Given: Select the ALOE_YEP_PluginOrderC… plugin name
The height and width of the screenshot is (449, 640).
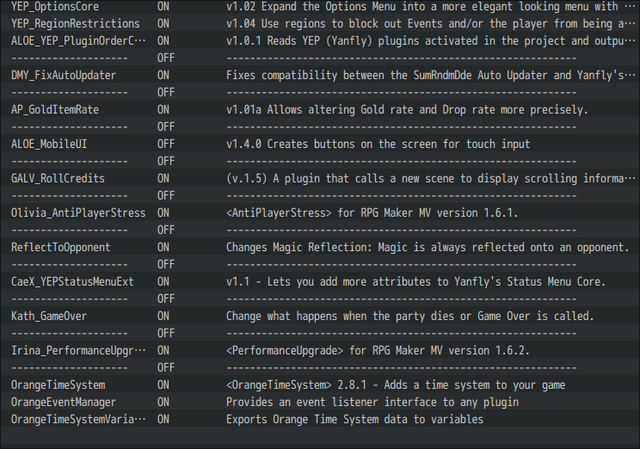Looking at the screenshot, I should (78, 41).
